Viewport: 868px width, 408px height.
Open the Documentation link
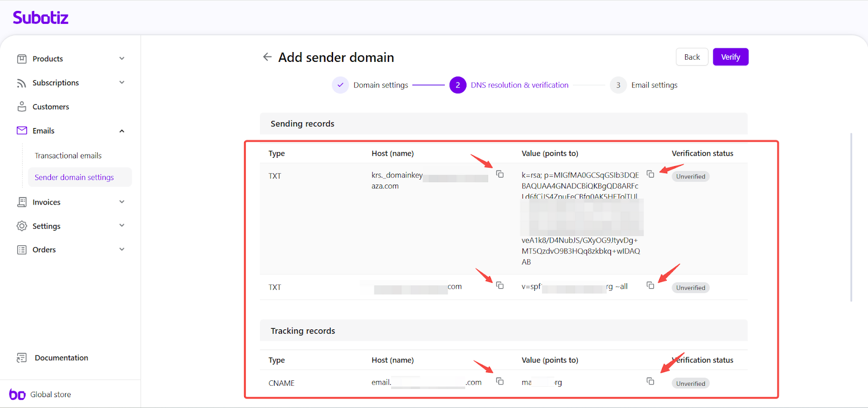pos(61,358)
